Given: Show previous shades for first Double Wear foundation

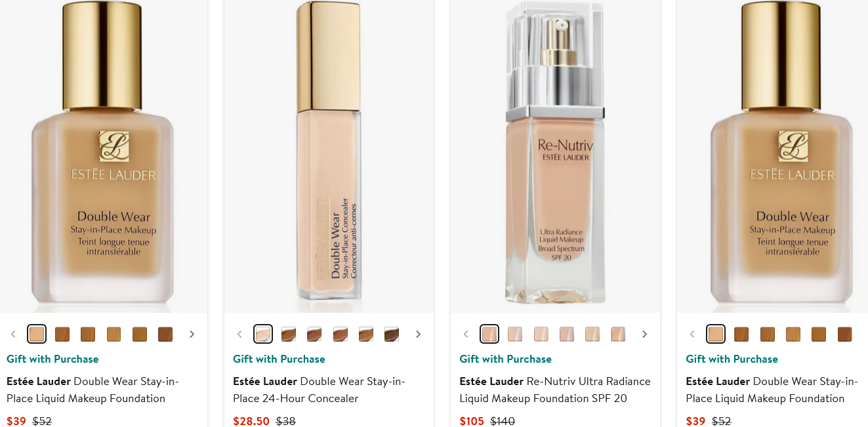Looking at the screenshot, I should click(13, 334).
